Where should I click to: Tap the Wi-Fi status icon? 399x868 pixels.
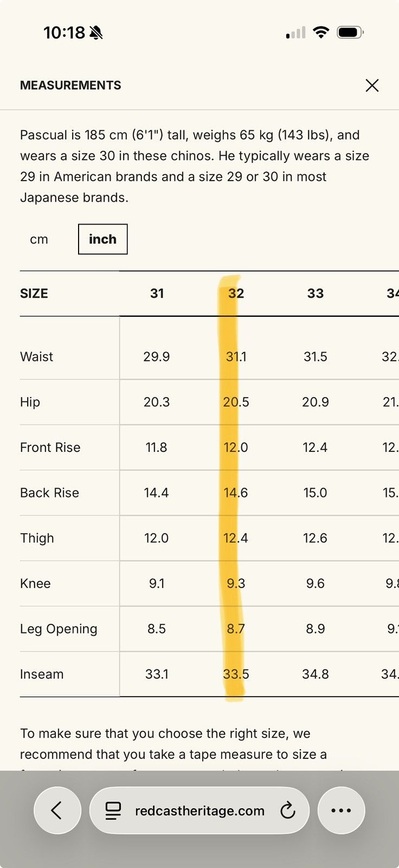pyautogui.click(x=321, y=33)
